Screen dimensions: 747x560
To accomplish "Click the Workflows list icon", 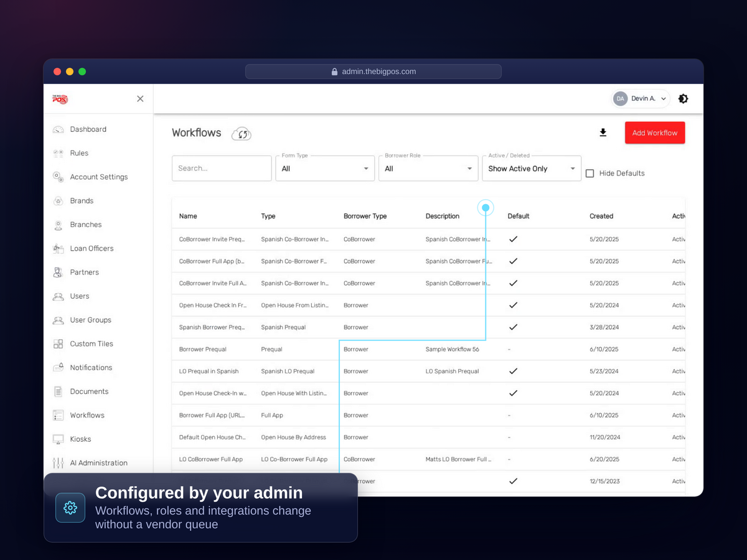I will click(x=59, y=415).
